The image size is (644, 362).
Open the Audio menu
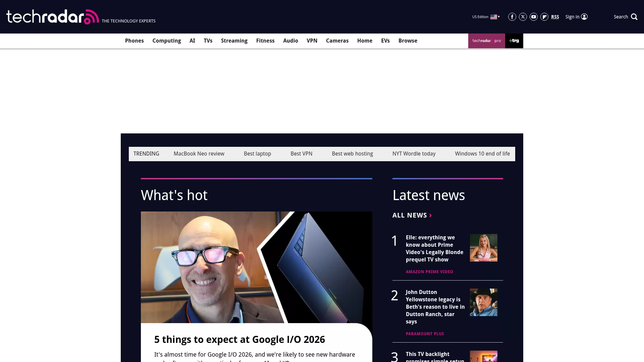(x=290, y=41)
